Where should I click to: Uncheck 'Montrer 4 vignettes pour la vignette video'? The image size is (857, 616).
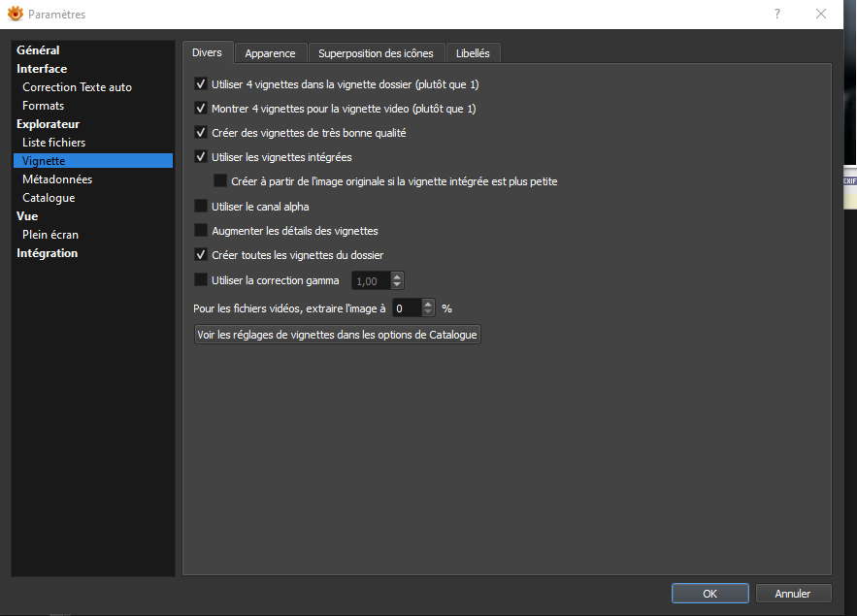tap(201, 108)
